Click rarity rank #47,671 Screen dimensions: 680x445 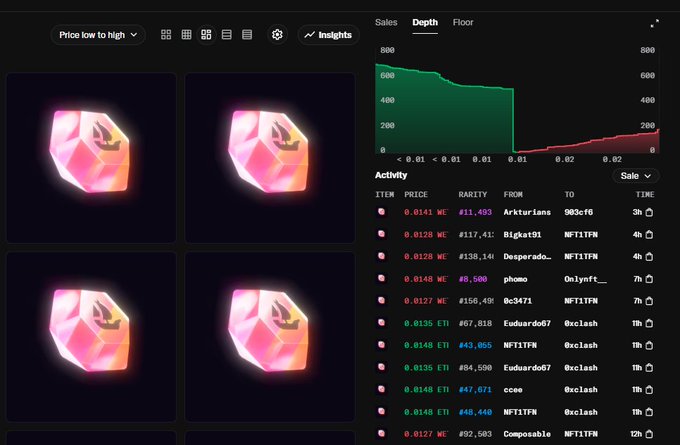coord(475,390)
